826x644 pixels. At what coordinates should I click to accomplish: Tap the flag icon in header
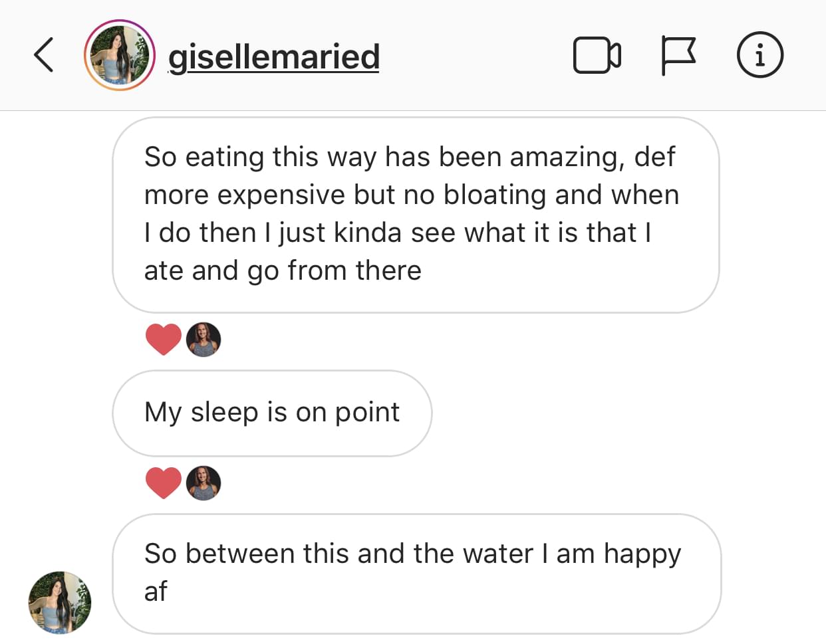tap(678, 55)
